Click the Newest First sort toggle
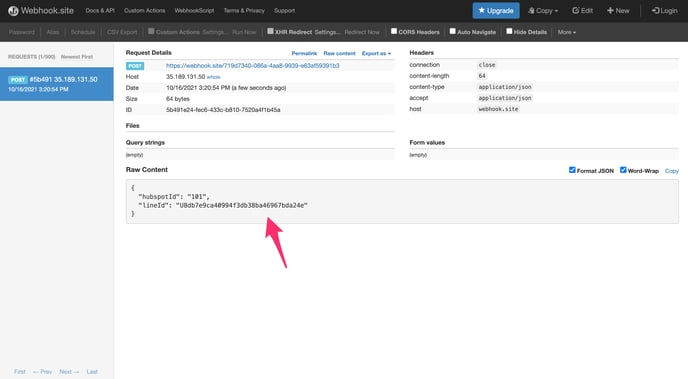The height and width of the screenshot is (379, 688). coord(77,57)
